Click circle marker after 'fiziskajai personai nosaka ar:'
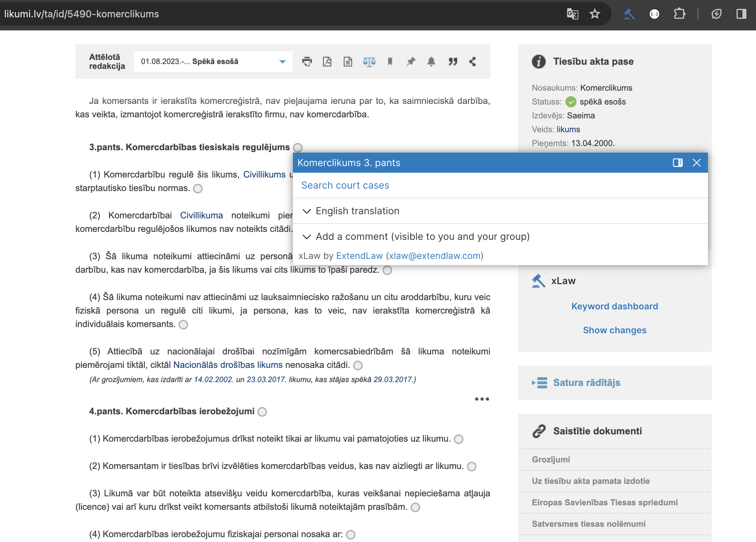Viewport: 756px width, 542px height. point(351,535)
